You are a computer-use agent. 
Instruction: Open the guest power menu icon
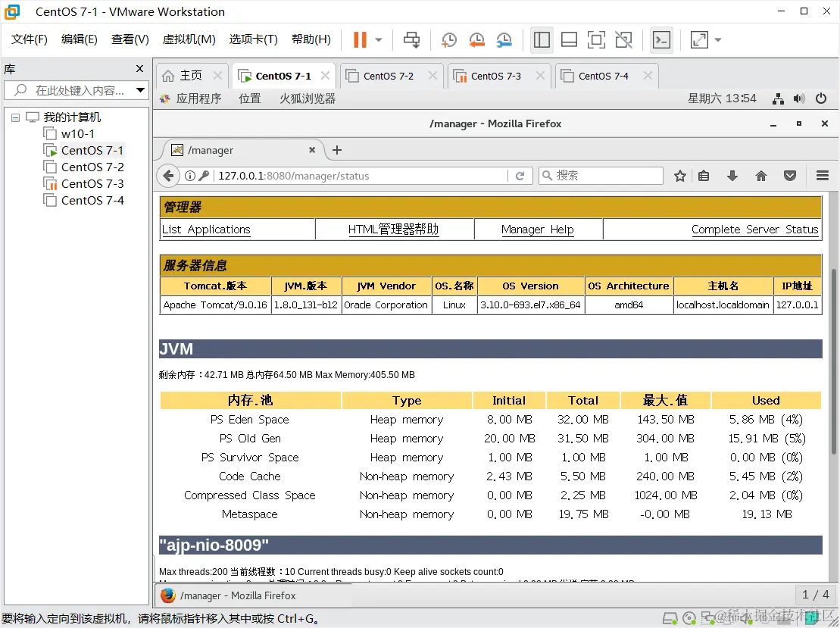(821, 98)
